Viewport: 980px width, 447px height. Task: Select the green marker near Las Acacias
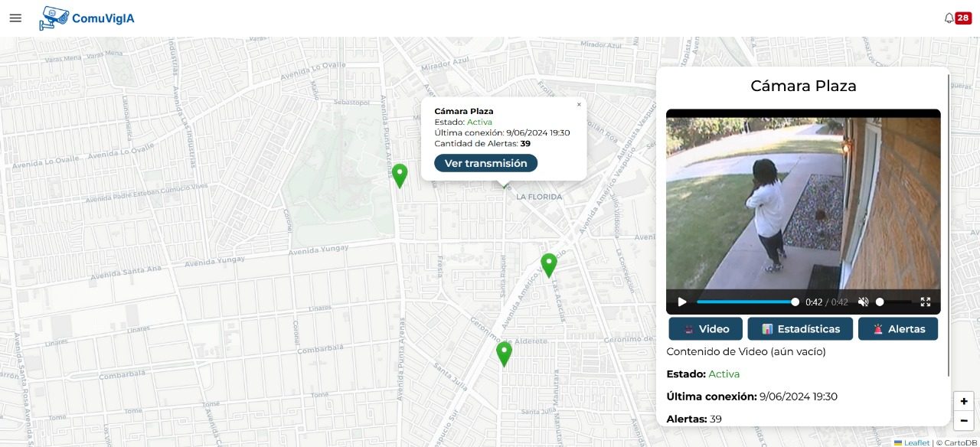coord(548,264)
